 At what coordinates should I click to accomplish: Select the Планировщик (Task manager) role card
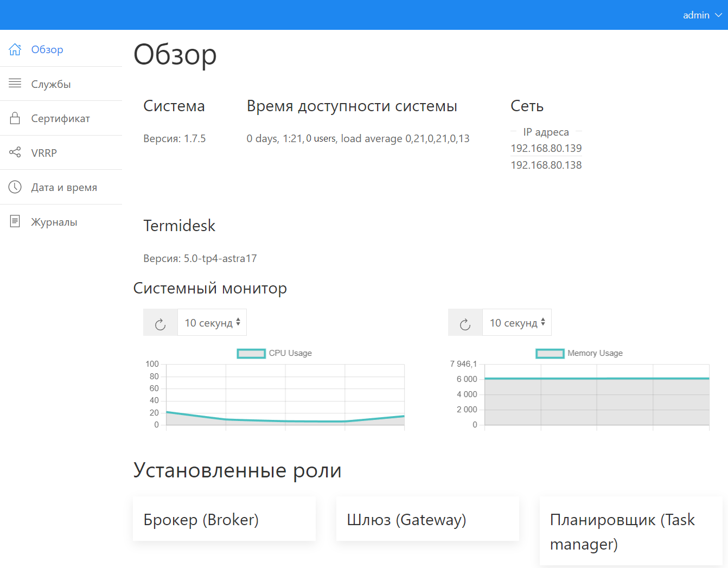[x=631, y=531]
